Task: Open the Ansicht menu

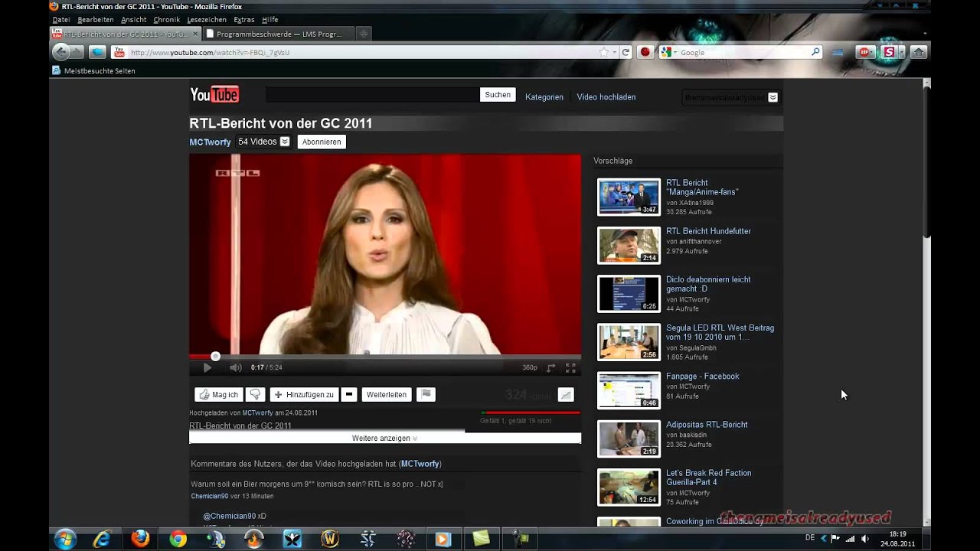Action: pyautogui.click(x=133, y=19)
